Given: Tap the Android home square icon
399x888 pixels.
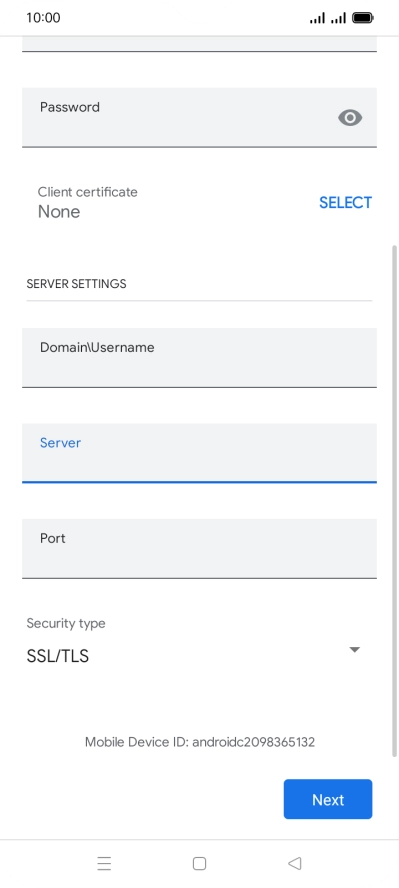Looking at the screenshot, I should click(199, 863).
